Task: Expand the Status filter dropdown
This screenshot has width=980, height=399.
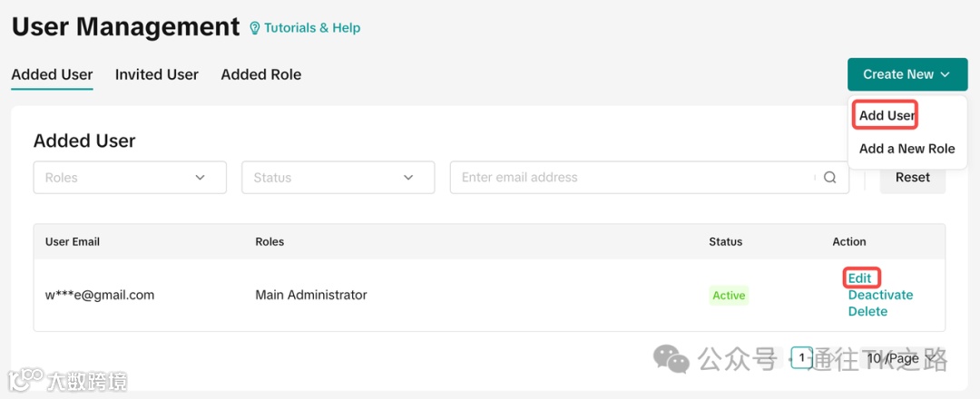Action: pyautogui.click(x=338, y=178)
